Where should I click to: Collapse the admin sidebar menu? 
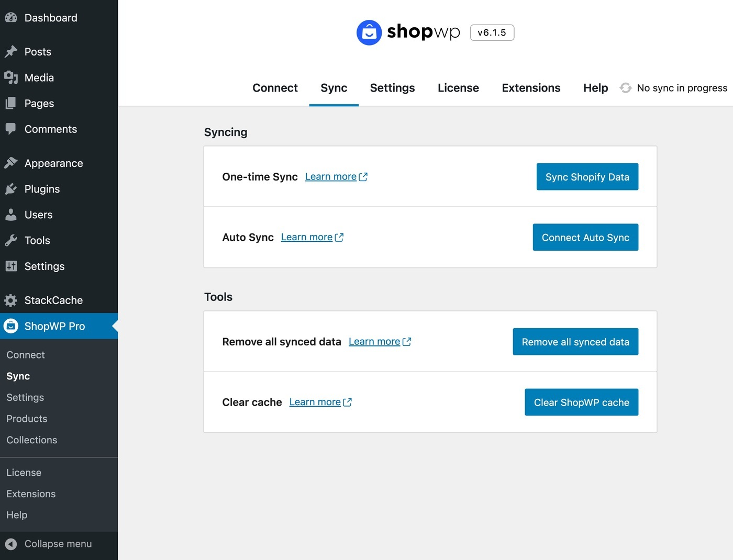click(x=49, y=544)
